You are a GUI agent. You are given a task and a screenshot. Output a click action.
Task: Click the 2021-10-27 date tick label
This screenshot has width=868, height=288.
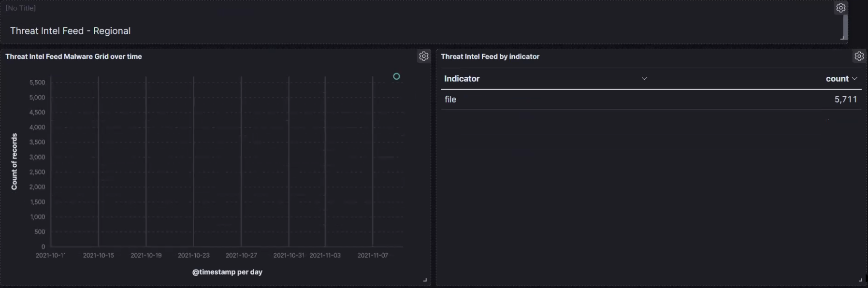click(241, 255)
